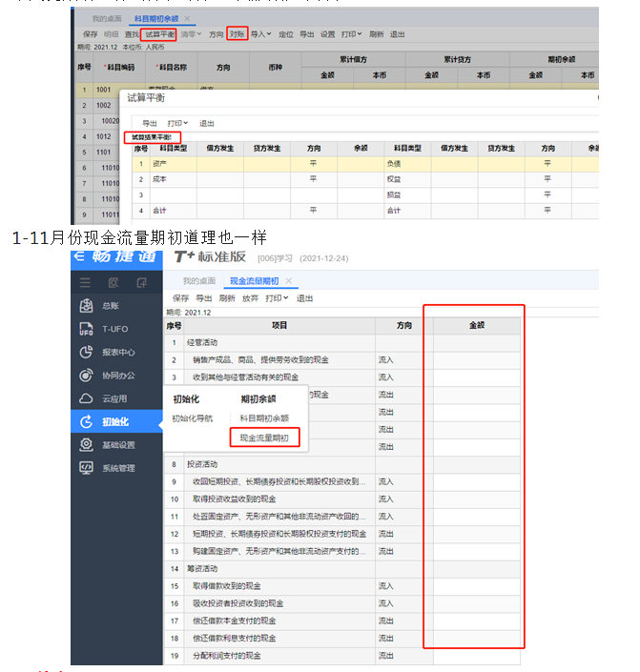Click the 初始化 initialization refresh icon
The width and height of the screenshot is (640, 672).
pyautogui.click(x=86, y=421)
